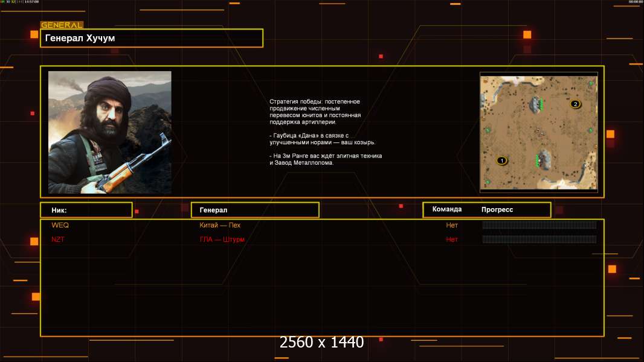Click the Прогресс column header
Screen dimensions: 644x362
[497, 209]
